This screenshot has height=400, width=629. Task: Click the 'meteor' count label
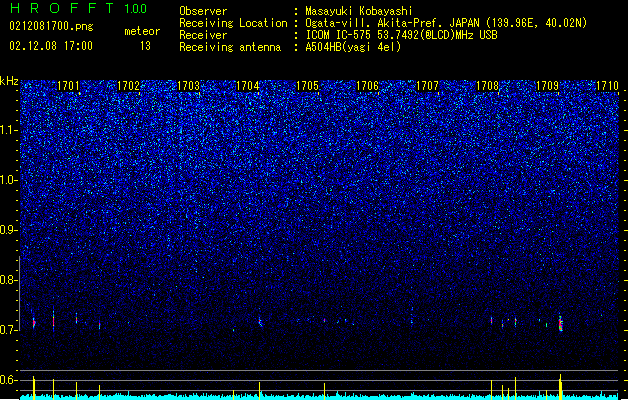click(142, 31)
